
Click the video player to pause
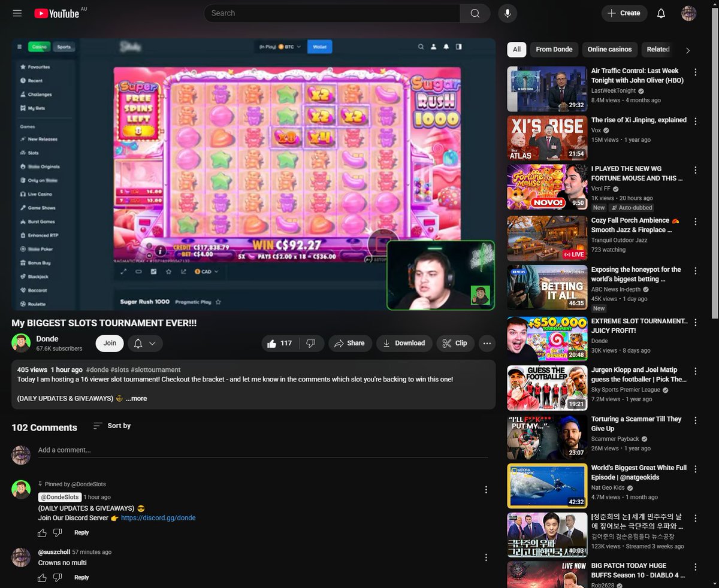pos(253,174)
